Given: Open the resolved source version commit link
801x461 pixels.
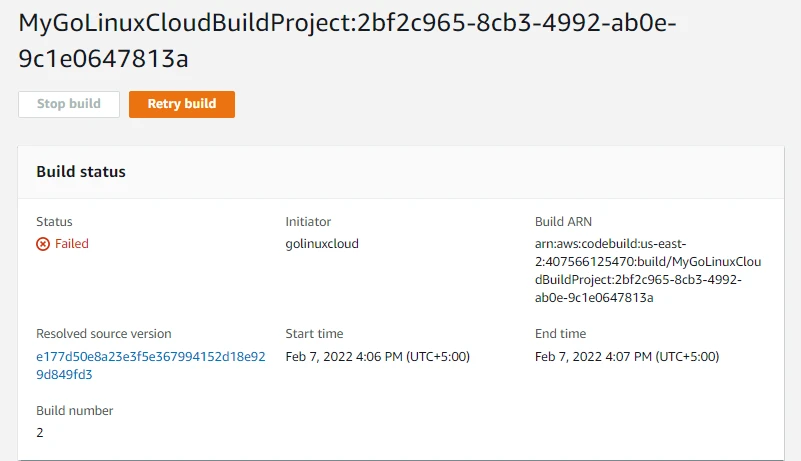Looking at the screenshot, I should [x=150, y=365].
